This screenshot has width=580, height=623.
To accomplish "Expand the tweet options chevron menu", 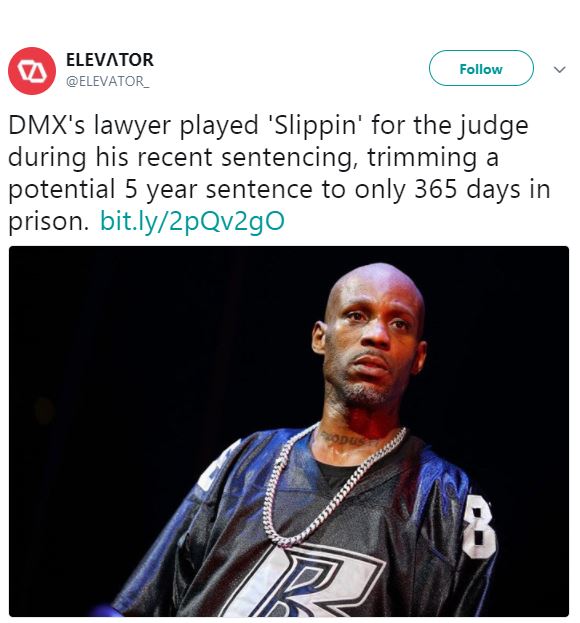I will pos(559,70).
